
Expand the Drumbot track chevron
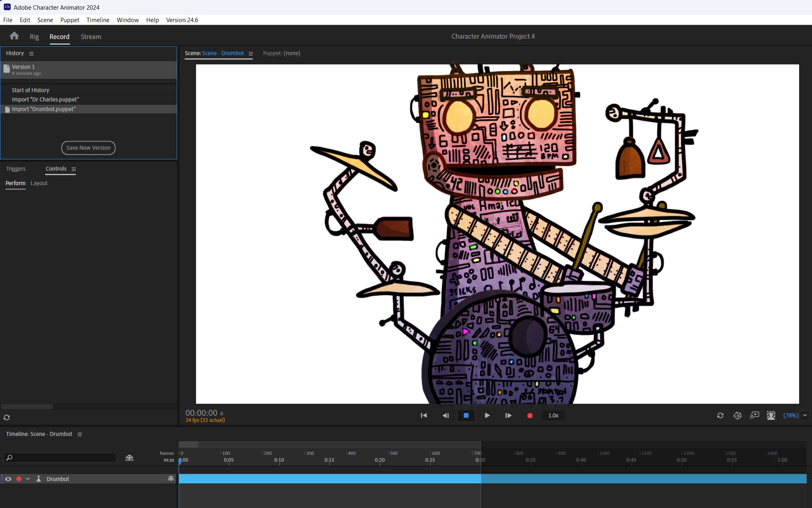pyautogui.click(x=28, y=479)
